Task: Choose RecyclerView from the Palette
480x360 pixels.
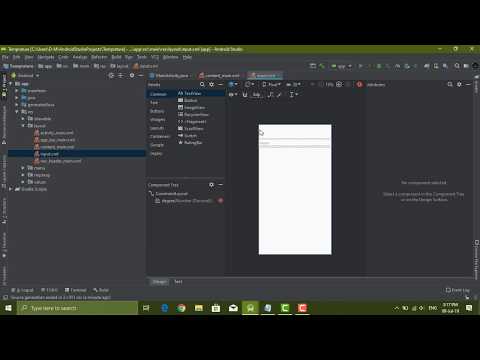Action: 193,114
